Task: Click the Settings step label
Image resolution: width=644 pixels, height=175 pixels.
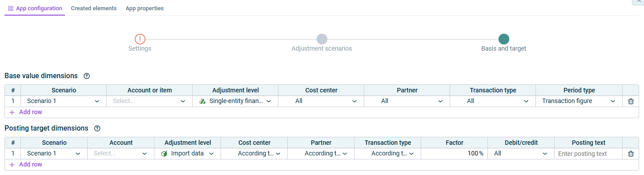Action: click(x=140, y=48)
